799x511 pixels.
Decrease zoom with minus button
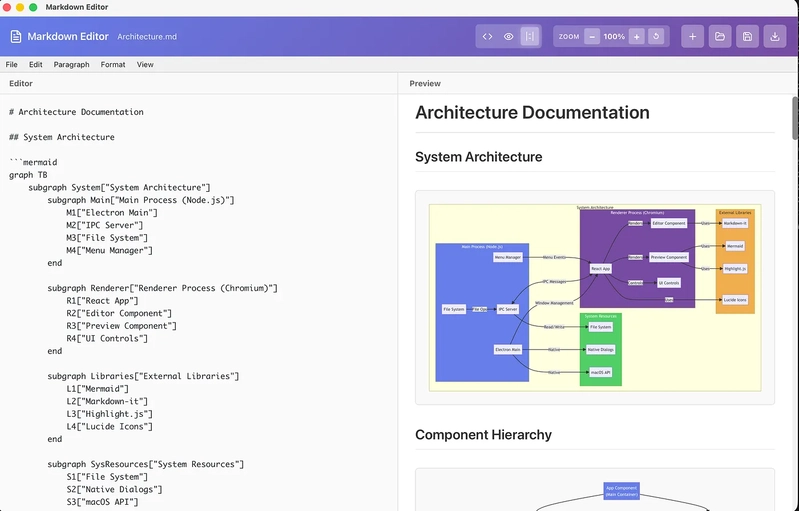click(592, 37)
